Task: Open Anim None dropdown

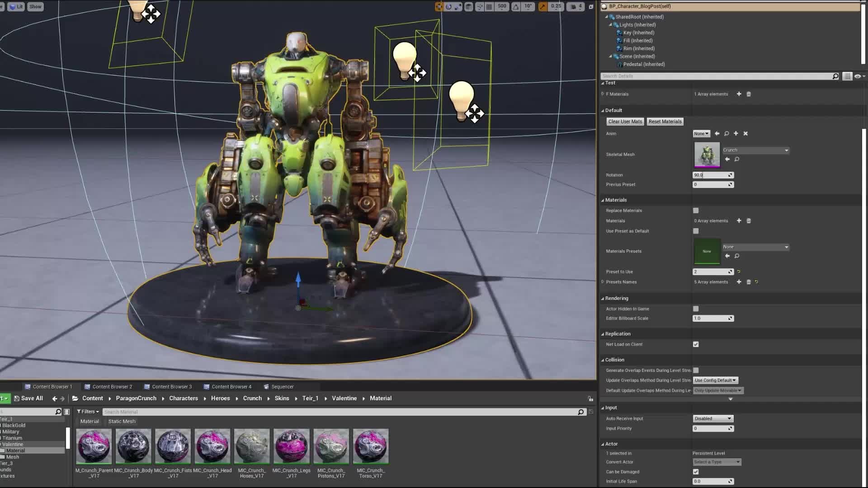Action: 702,134
